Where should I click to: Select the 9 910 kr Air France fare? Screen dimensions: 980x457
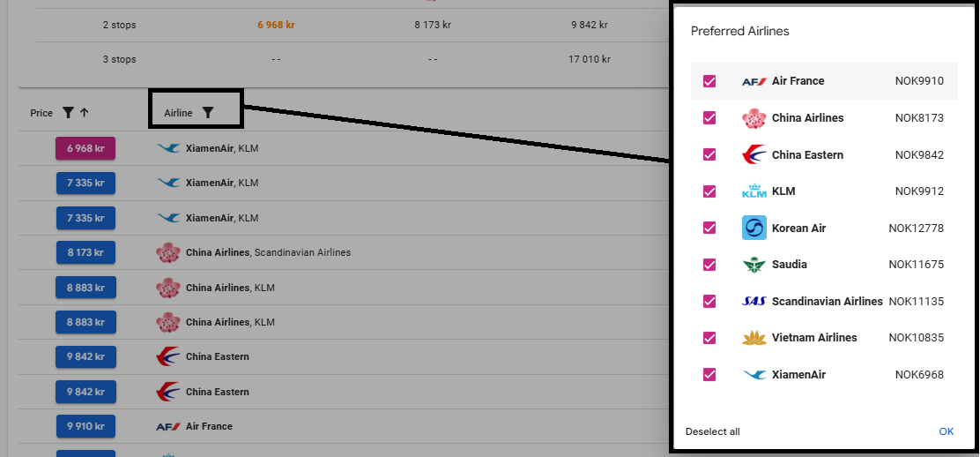pos(85,426)
